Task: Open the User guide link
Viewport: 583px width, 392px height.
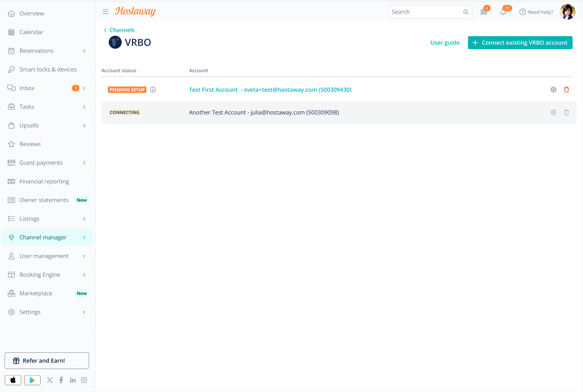Action: coord(445,42)
